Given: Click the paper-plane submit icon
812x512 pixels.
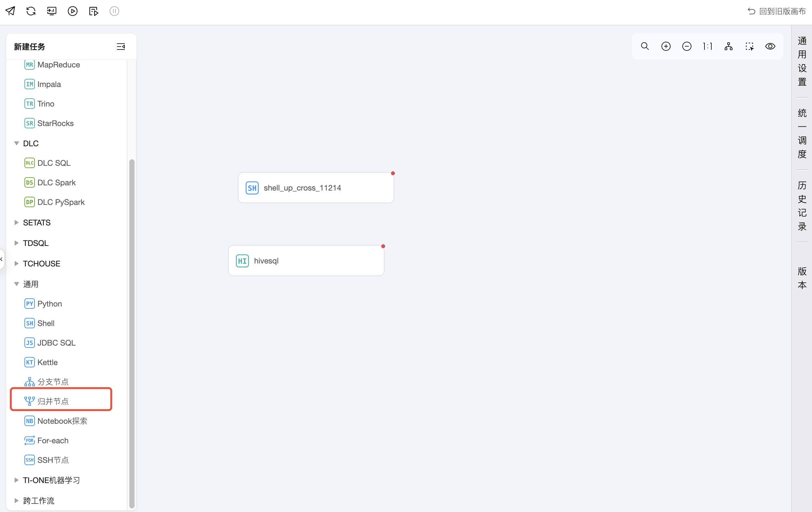Looking at the screenshot, I should [10, 11].
